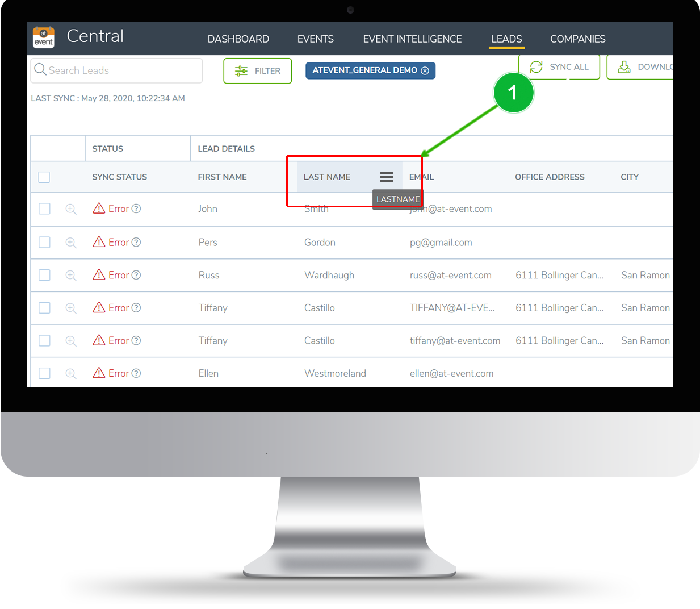Open magnifier for TIFFANY@AT-EVE... row
The image size is (700, 609).
[x=71, y=308]
